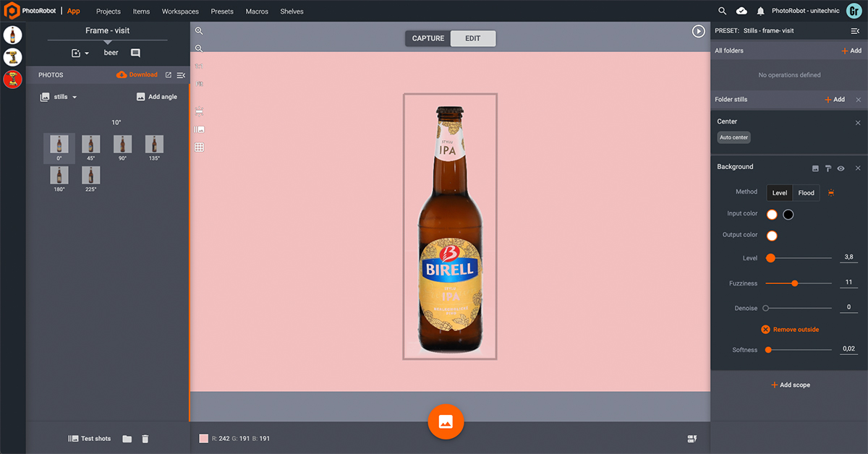The width and height of the screenshot is (868, 454).
Task: Open the cloud sync icon in top bar
Action: click(x=741, y=12)
